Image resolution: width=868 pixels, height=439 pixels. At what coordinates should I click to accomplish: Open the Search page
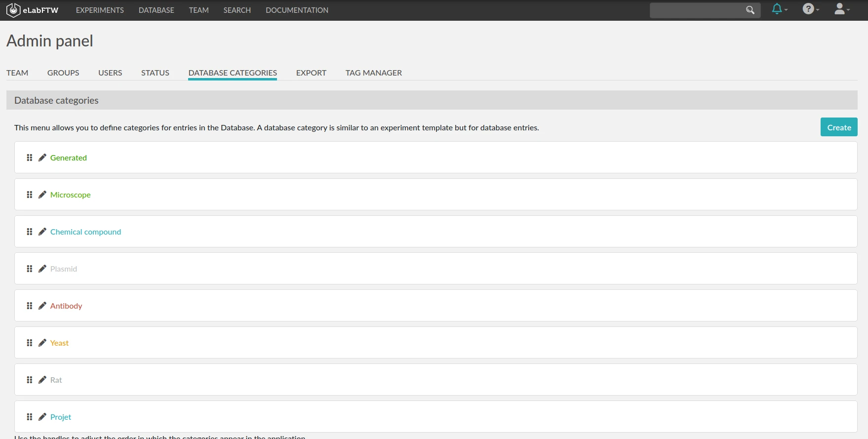click(237, 10)
